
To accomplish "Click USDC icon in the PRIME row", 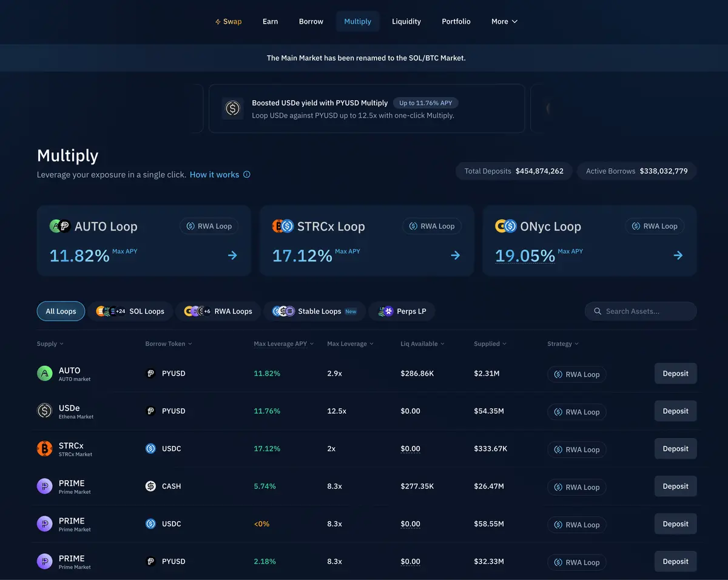I will coord(151,524).
